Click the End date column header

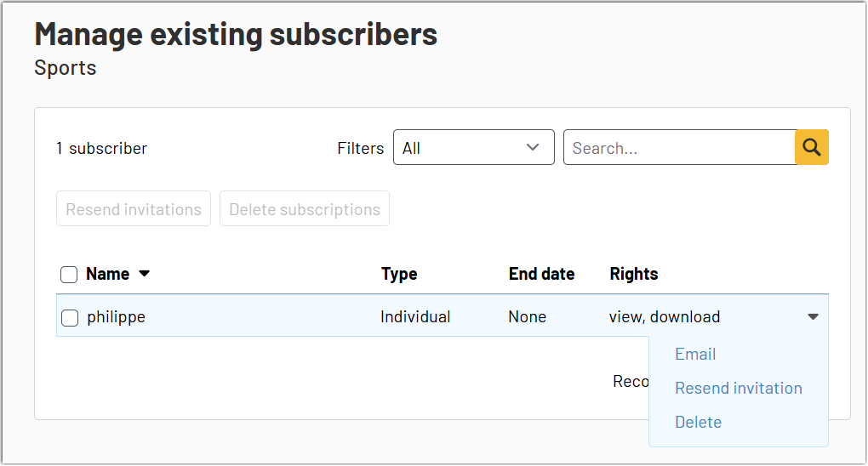coord(541,274)
